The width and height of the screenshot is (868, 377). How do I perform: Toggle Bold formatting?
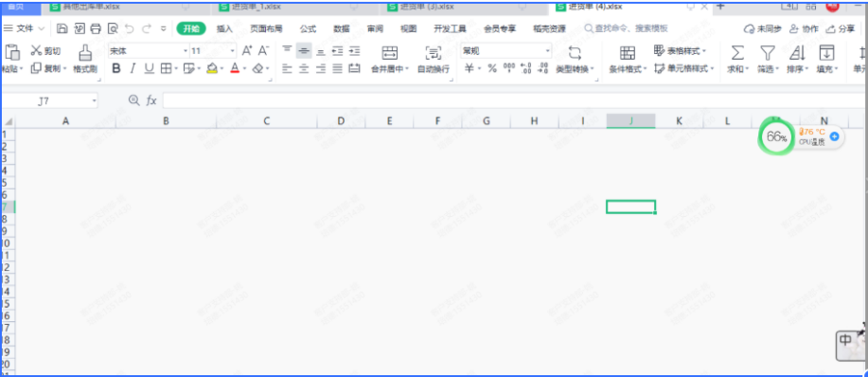click(116, 68)
